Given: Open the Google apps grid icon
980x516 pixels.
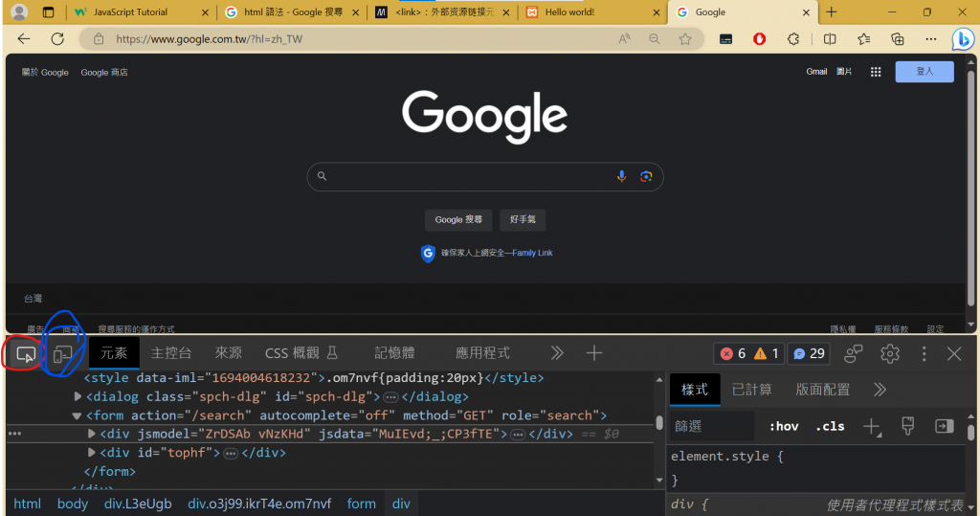Looking at the screenshot, I should coord(876,72).
